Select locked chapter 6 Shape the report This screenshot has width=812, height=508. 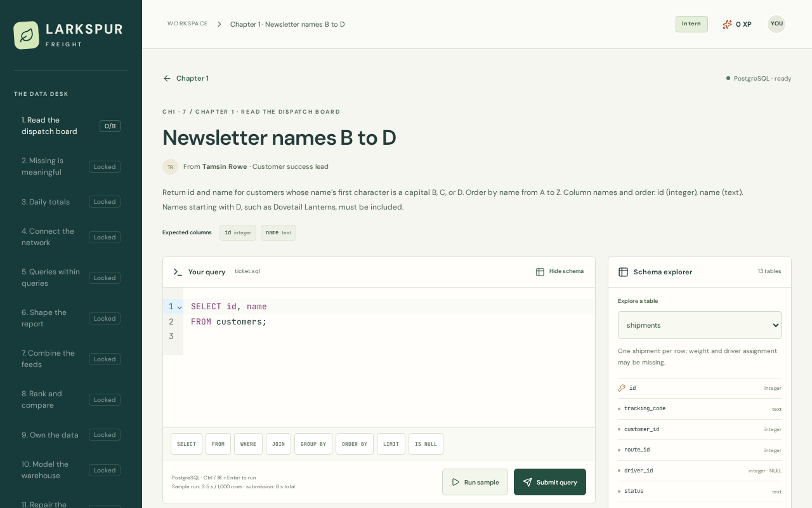(71, 318)
